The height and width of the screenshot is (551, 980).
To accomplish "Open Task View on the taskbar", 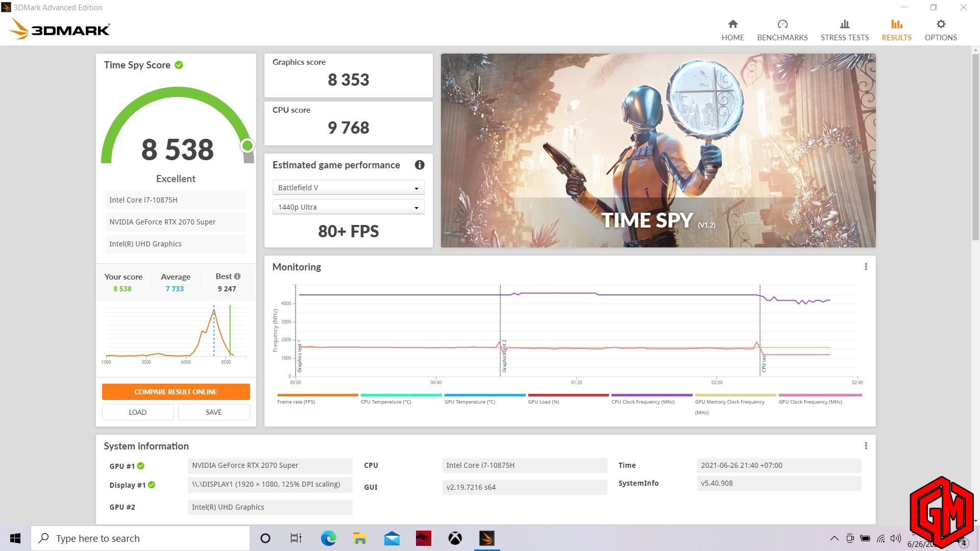I will (296, 538).
